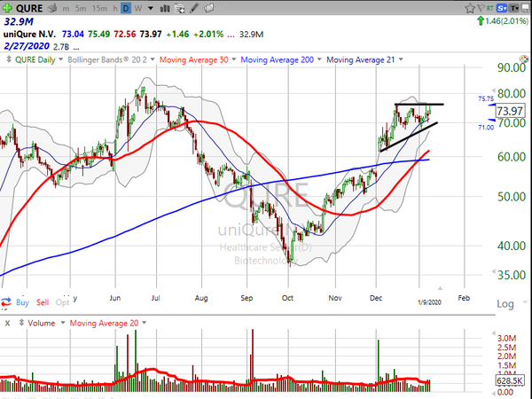Expand Volume plot menu
Screen dimensions: 532x399
click(x=62, y=323)
